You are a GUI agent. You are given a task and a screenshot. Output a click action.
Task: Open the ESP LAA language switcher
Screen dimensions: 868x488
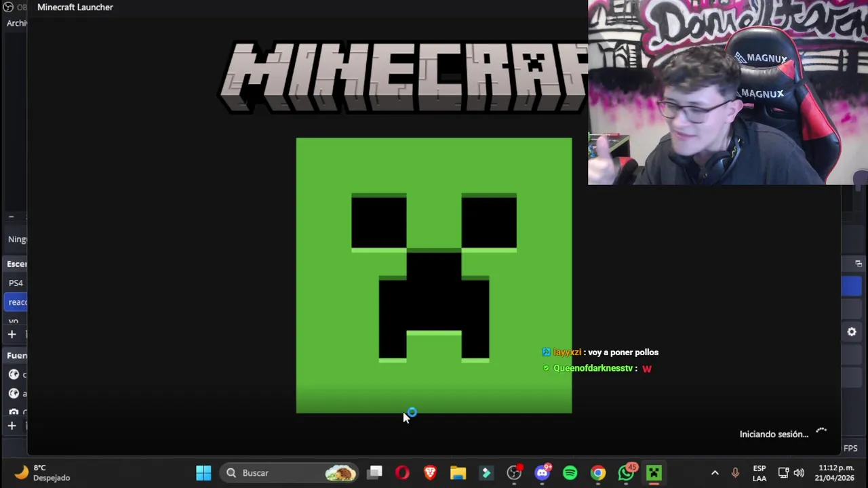(x=759, y=473)
